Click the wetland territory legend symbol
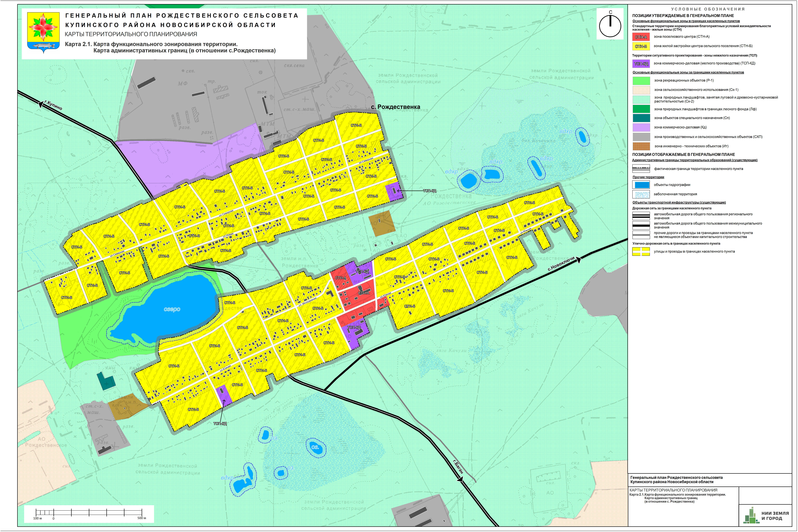The height and width of the screenshot is (532, 798). coord(641,194)
